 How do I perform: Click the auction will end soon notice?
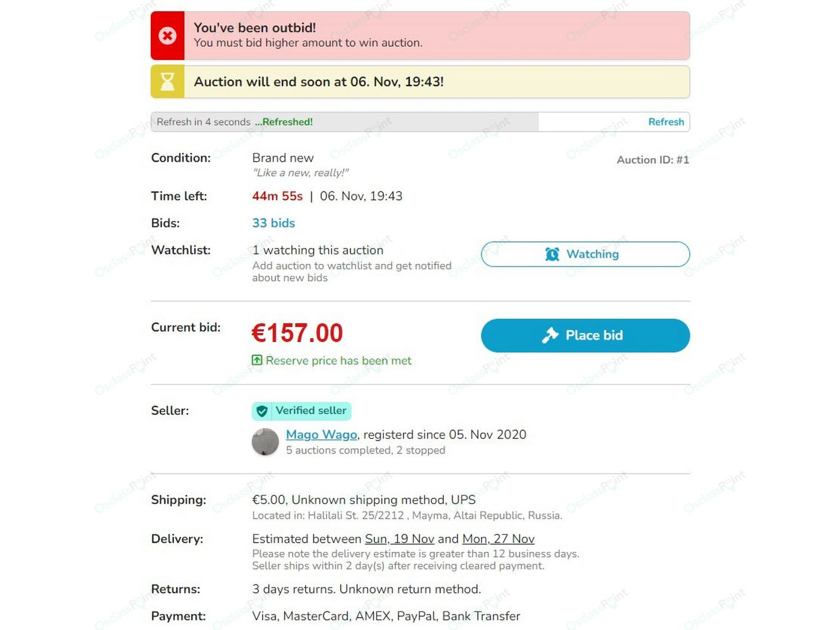click(420, 82)
